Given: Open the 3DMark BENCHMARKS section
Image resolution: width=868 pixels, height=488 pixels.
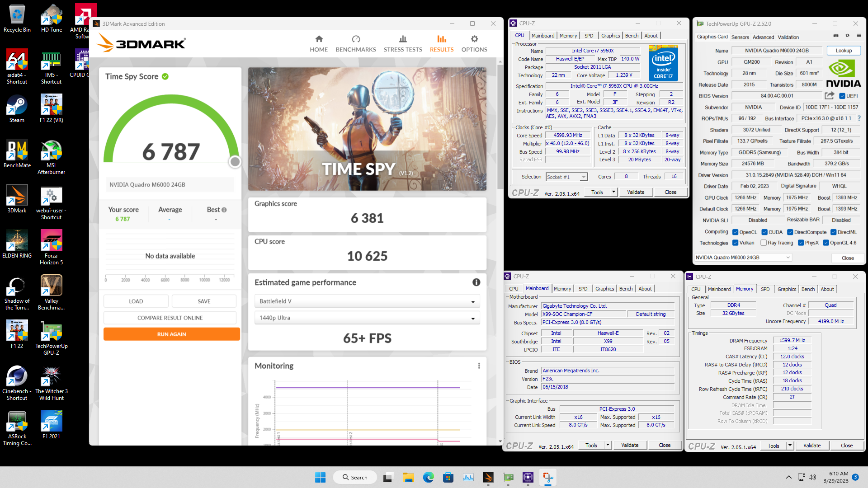Looking at the screenshot, I should (356, 44).
